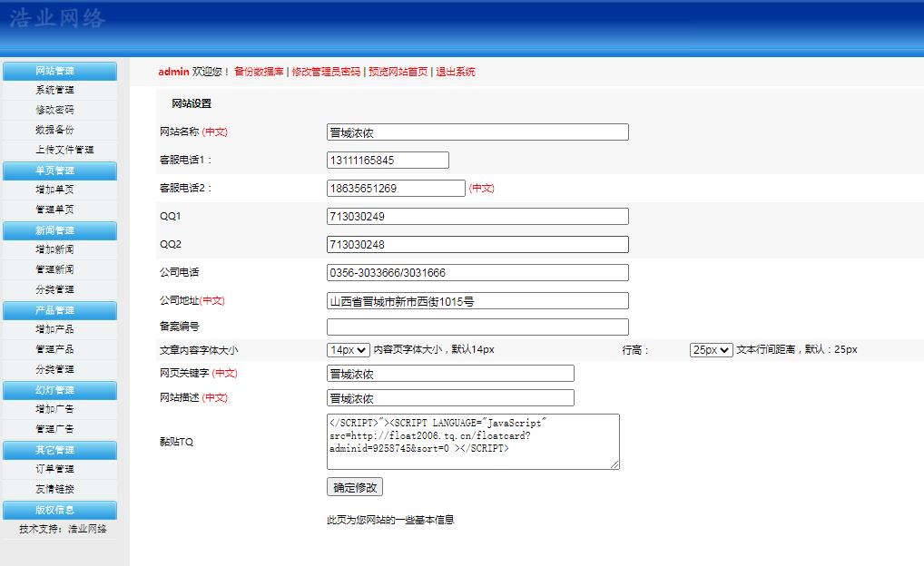Collapse the 网站管理 section header
The width and height of the screenshot is (924, 566).
(60, 71)
